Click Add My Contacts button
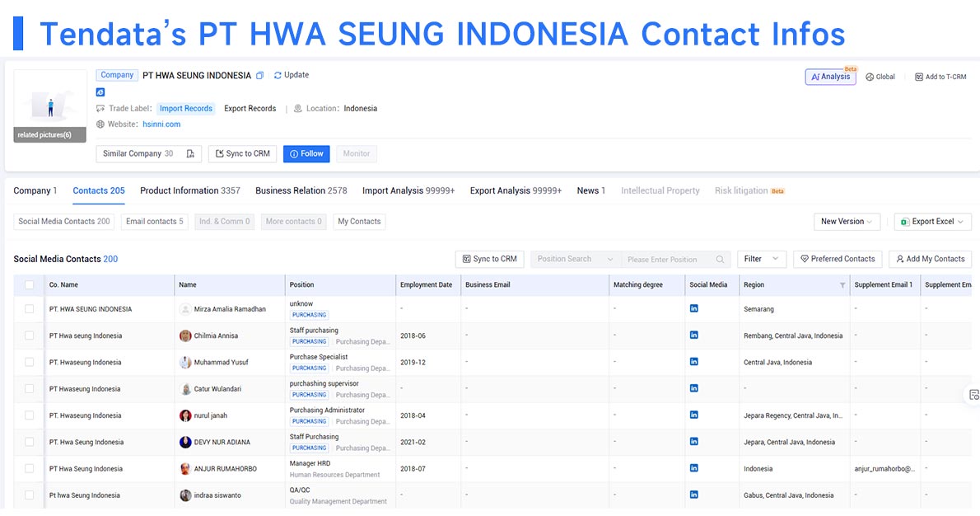The height and width of the screenshot is (516, 980). (x=930, y=259)
